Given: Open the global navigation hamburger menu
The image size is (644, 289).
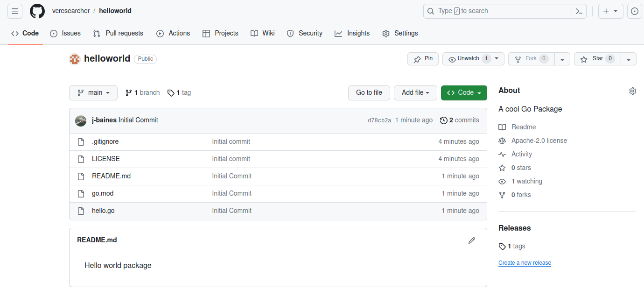Looking at the screenshot, I should 14,11.
